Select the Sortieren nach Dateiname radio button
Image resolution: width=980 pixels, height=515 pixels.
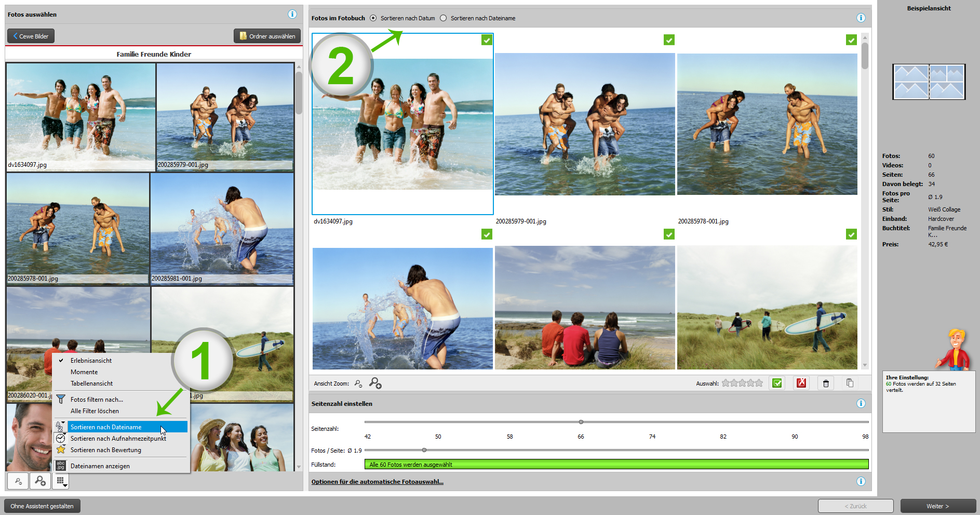coord(444,18)
